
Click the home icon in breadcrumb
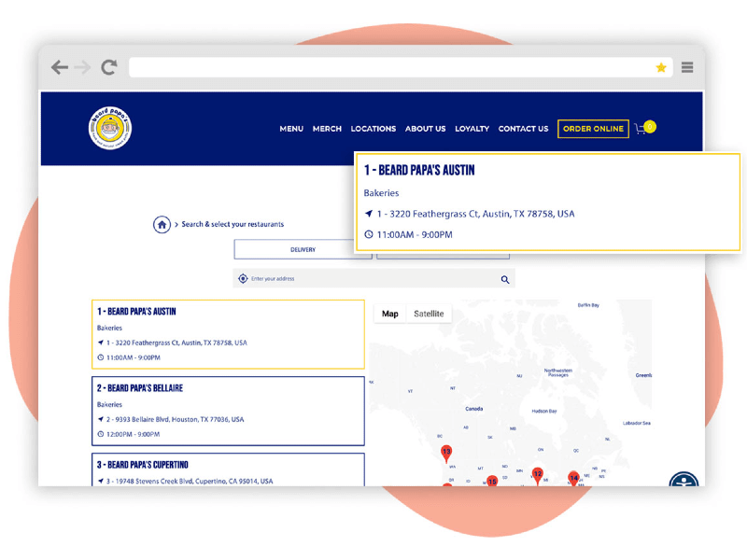pyautogui.click(x=162, y=225)
